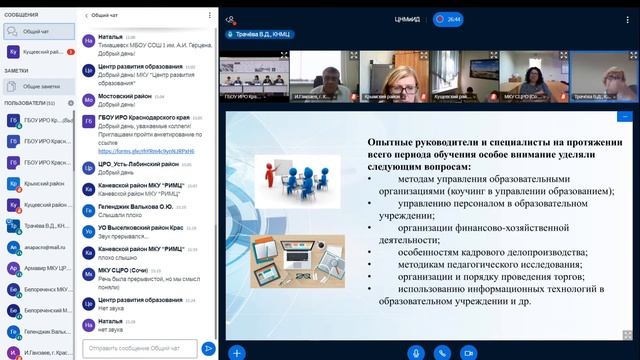Open dropdown on Трачёва В.Д. webcam name
The height and width of the screenshot is (360, 640).
(x=594, y=97)
